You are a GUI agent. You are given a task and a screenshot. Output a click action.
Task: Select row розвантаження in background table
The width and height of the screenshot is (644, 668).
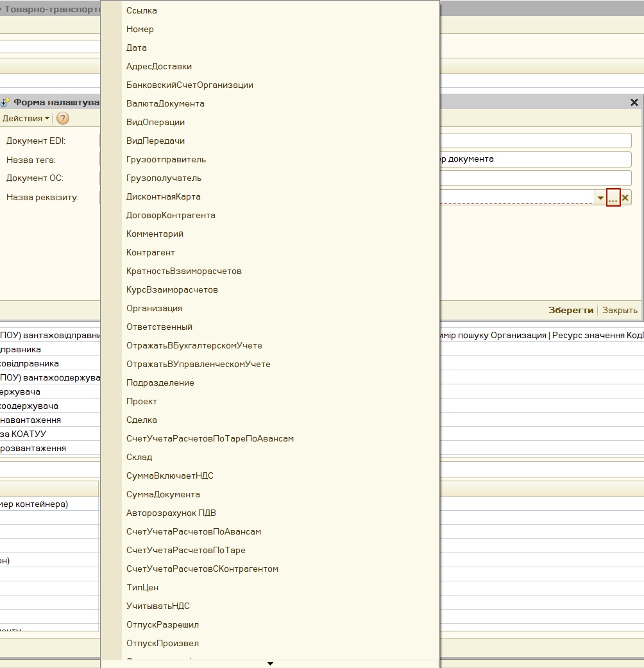coord(50,448)
